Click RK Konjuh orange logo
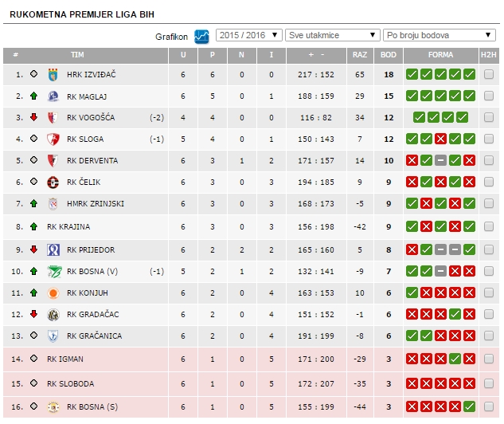504x424 pixels. (x=53, y=292)
